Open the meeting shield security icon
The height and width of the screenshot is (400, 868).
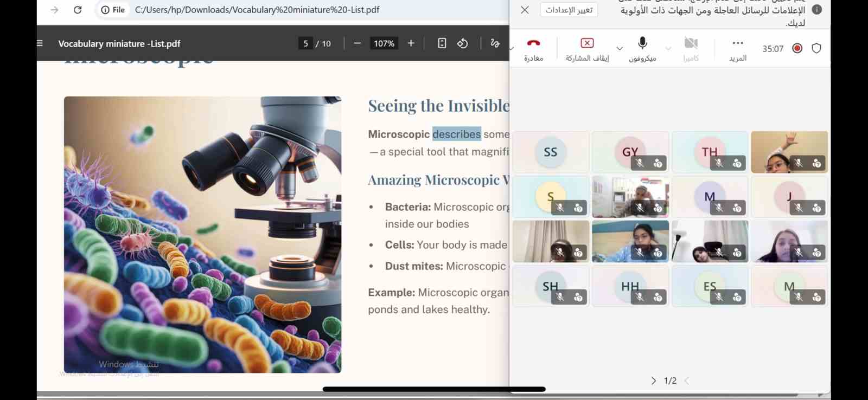(x=816, y=48)
